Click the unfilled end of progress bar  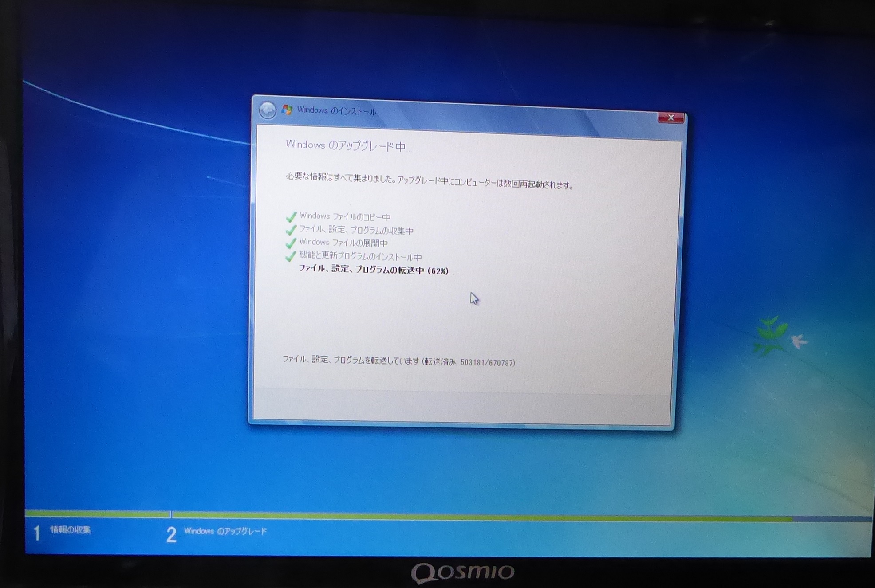tap(832, 519)
